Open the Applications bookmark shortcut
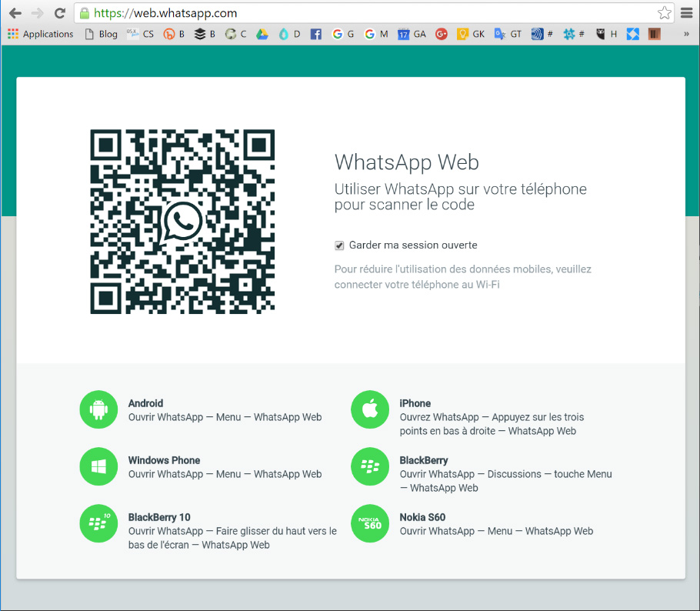The height and width of the screenshot is (611, 700). click(40, 34)
